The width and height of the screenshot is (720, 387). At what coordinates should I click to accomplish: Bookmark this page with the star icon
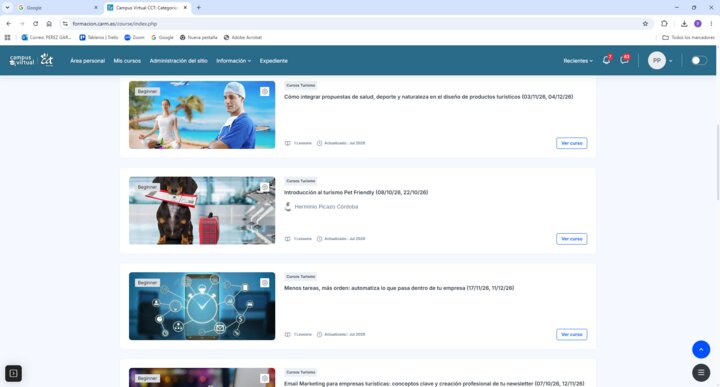click(x=645, y=23)
